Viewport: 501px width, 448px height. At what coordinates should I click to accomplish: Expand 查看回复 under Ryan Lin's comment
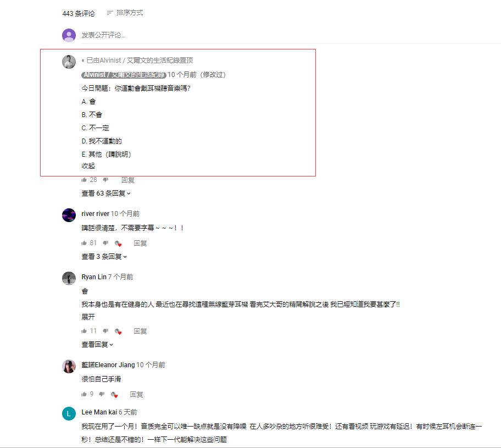pos(97,345)
